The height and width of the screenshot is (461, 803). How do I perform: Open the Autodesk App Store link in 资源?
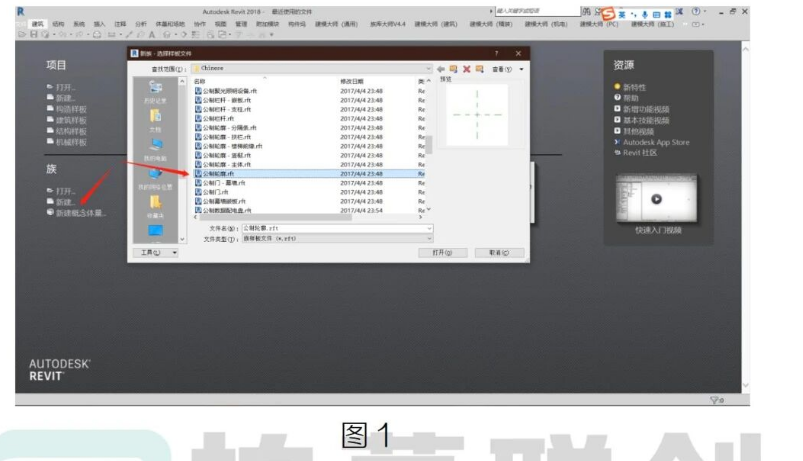click(x=656, y=142)
